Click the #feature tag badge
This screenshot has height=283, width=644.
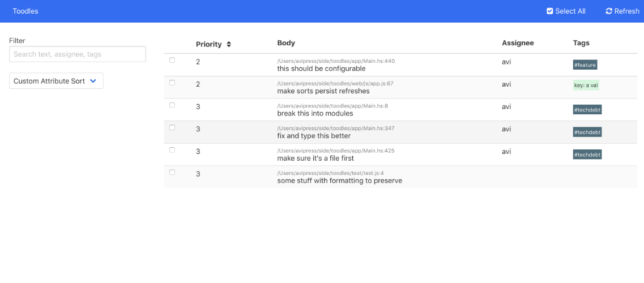click(585, 65)
